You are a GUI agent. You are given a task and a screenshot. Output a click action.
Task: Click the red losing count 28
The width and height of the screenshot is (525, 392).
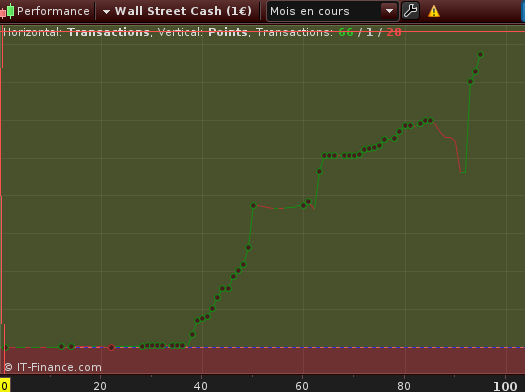[394, 32]
